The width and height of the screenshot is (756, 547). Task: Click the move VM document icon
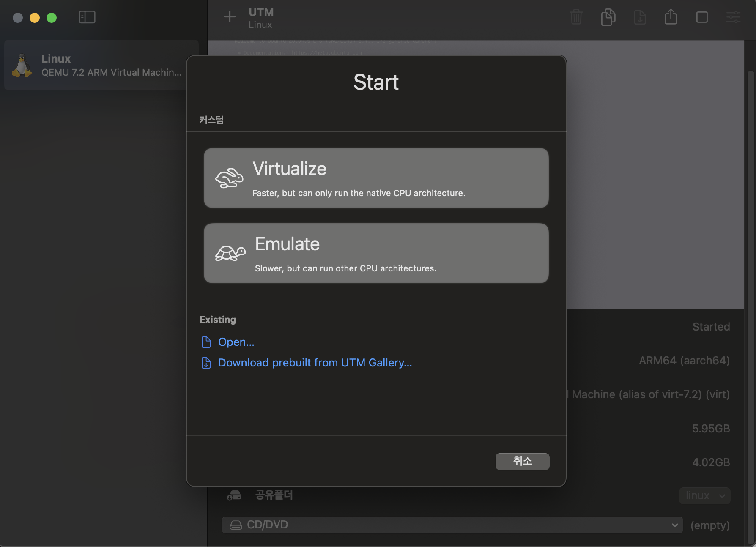click(640, 17)
